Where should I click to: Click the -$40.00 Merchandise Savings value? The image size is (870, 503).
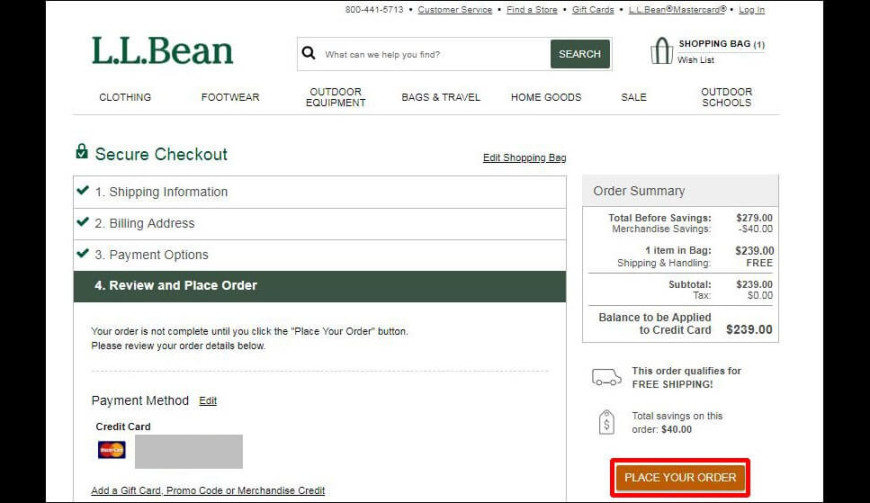coord(755,229)
